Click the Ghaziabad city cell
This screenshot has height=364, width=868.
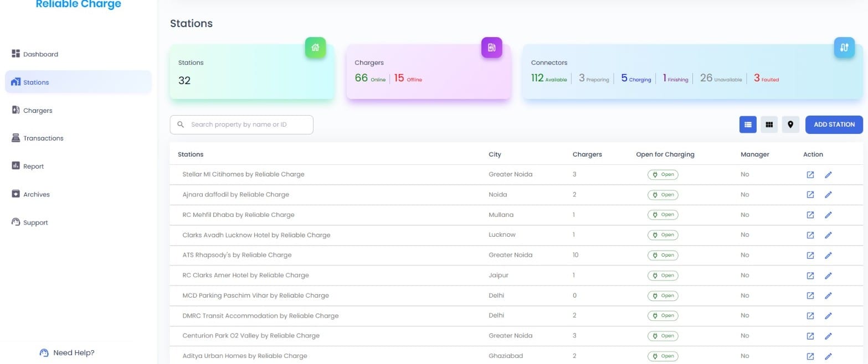506,356
